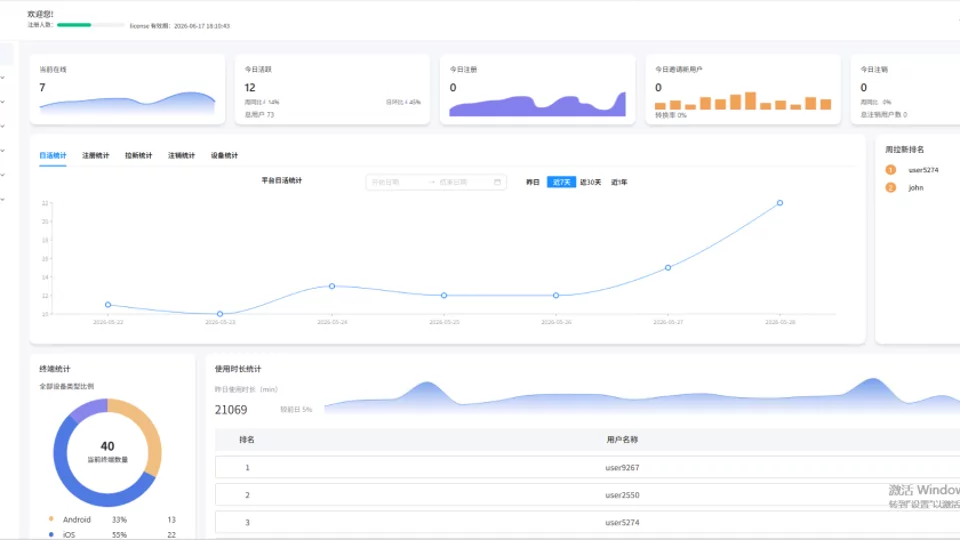This screenshot has width=960, height=540.
Task: Click rank 2 badge beside john
Action: click(x=891, y=187)
